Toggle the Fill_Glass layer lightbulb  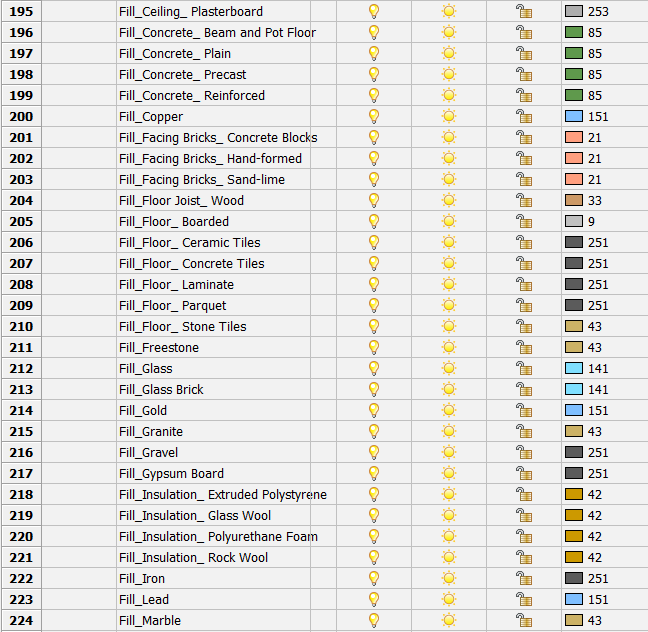click(374, 369)
